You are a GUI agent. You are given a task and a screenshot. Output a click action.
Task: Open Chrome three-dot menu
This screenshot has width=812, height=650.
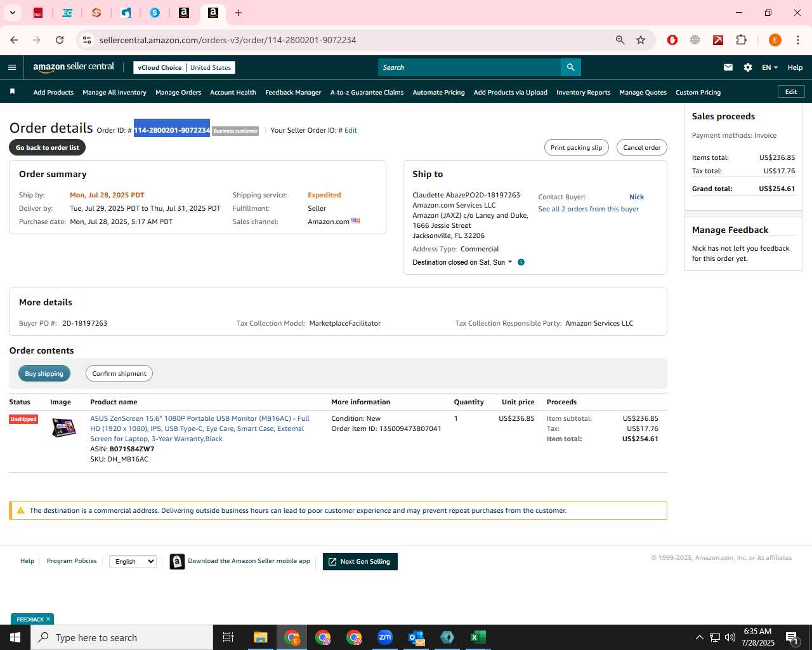click(x=798, y=40)
